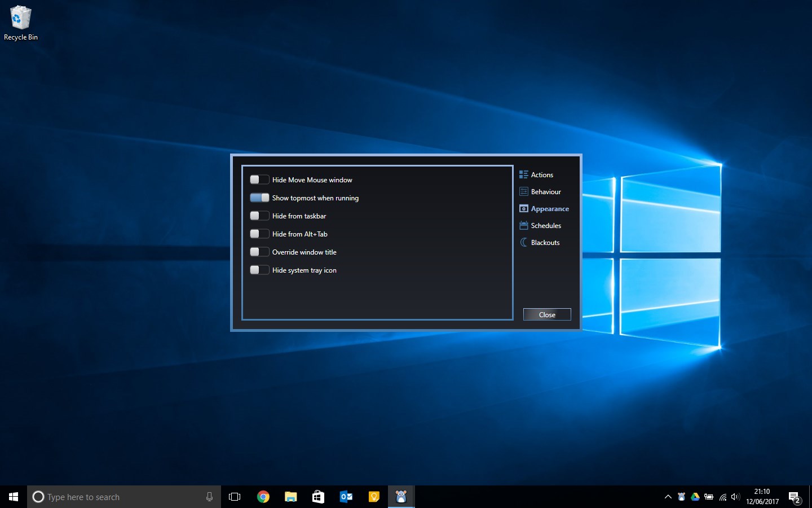
Task: Turn on Hide from taskbar
Action: [x=259, y=216]
